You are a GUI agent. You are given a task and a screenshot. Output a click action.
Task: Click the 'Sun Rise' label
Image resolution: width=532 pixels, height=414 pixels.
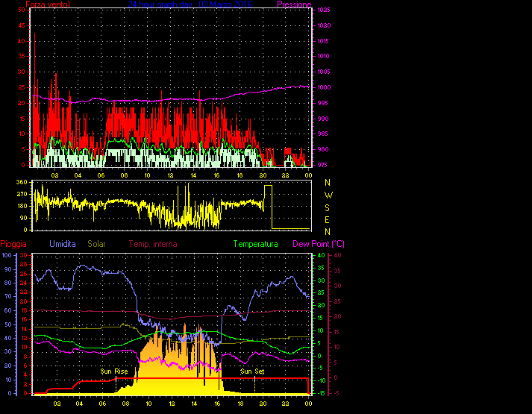pyautogui.click(x=114, y=371)
